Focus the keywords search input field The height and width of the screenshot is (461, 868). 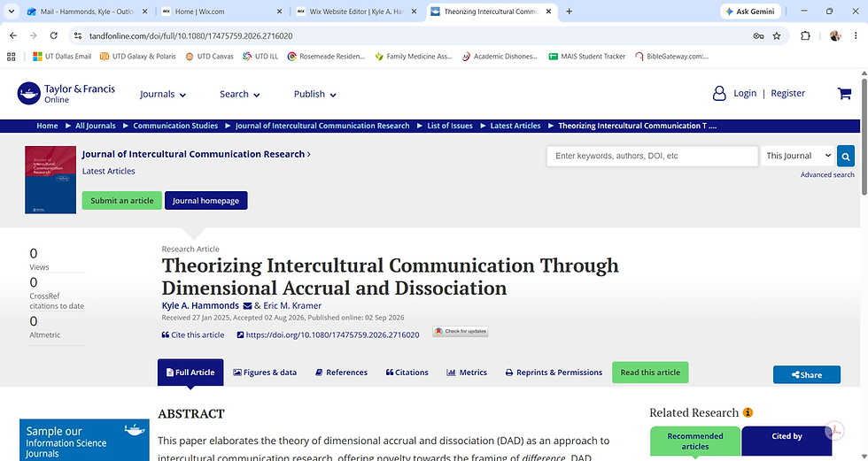point(652,156)
